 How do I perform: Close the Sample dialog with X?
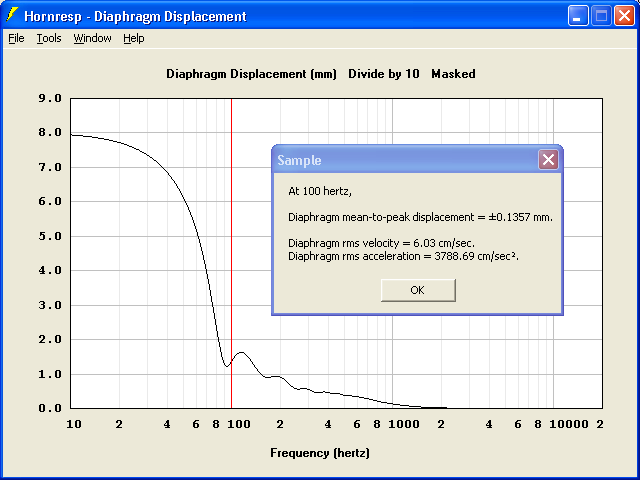pos(548,160)
